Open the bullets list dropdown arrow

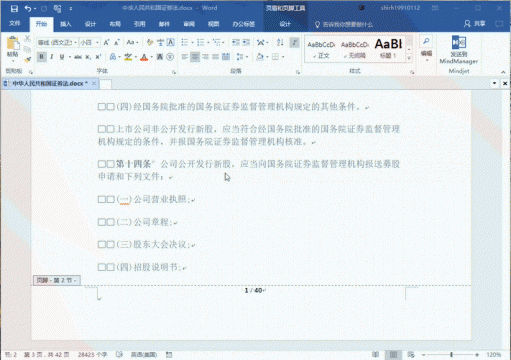192,43
